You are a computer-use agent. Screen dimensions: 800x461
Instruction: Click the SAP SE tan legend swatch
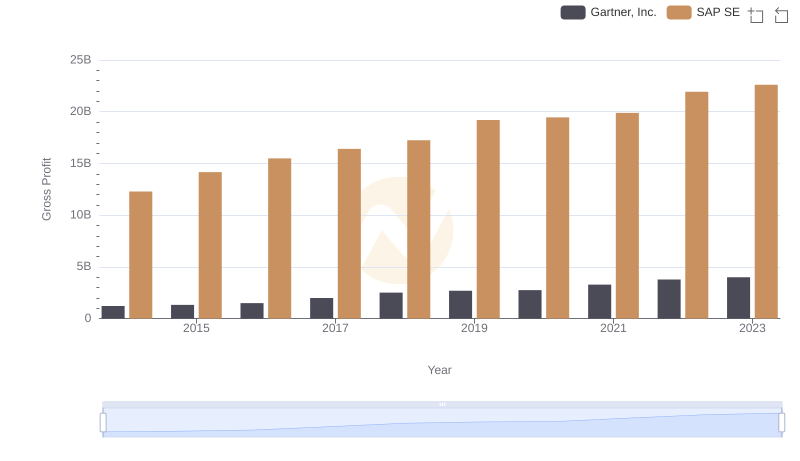point(679,12)
